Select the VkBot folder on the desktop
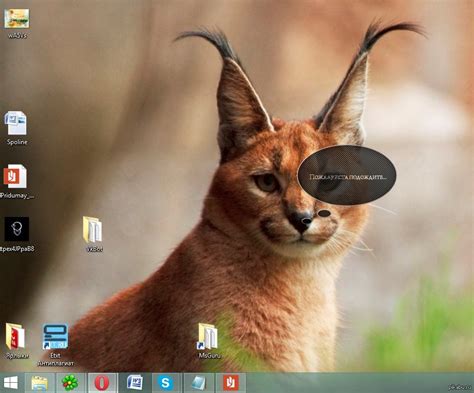 click(93, 229)
